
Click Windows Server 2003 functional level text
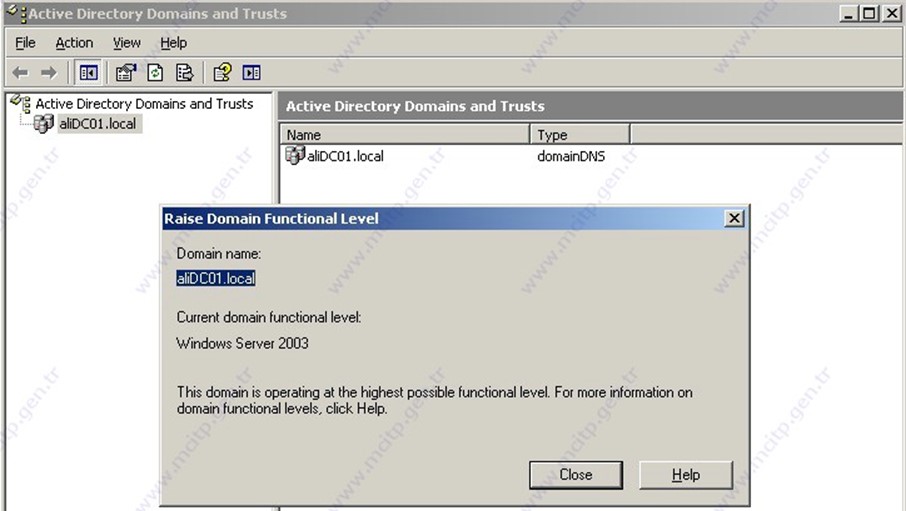tap(243, 343)
